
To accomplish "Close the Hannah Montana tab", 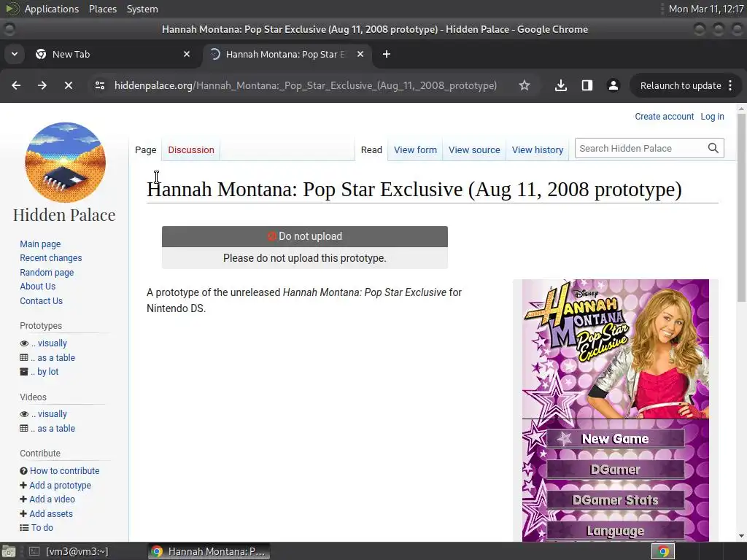I will pyautogui.click(x=360, y=54).
